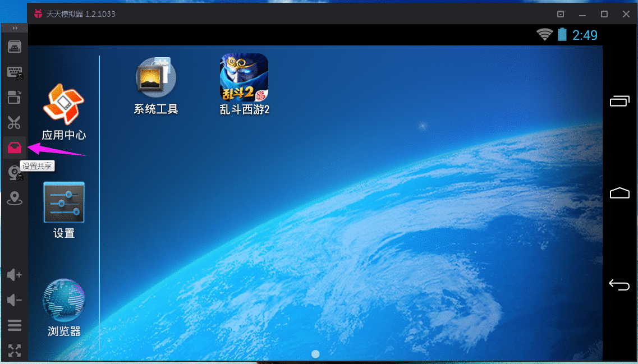Select the scissors tool in the sidebar
Viewport: 638px width, 364px height.
point(14,123)
